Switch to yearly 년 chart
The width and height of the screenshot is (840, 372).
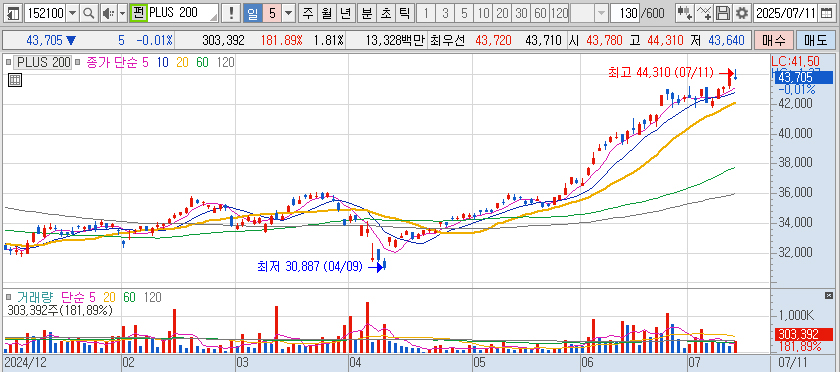[x=345, y=13]
